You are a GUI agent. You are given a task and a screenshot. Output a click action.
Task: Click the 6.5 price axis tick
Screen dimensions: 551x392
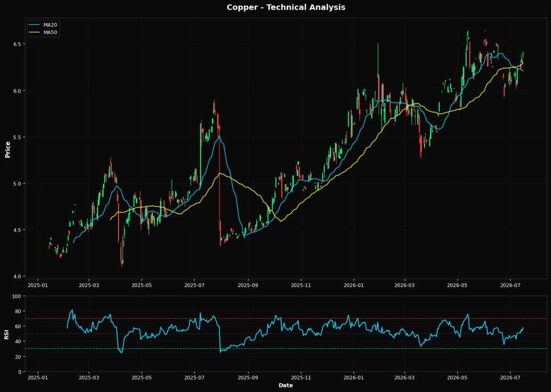click(18, 44)
